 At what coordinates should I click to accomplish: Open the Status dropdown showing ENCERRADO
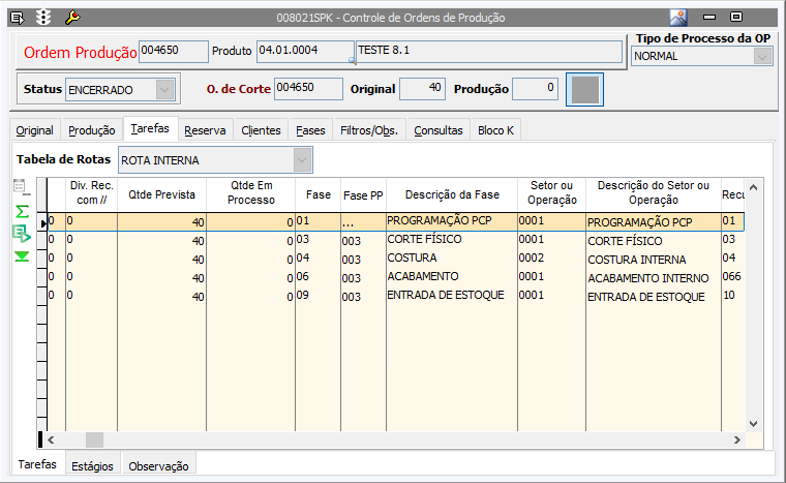[165, 90]
